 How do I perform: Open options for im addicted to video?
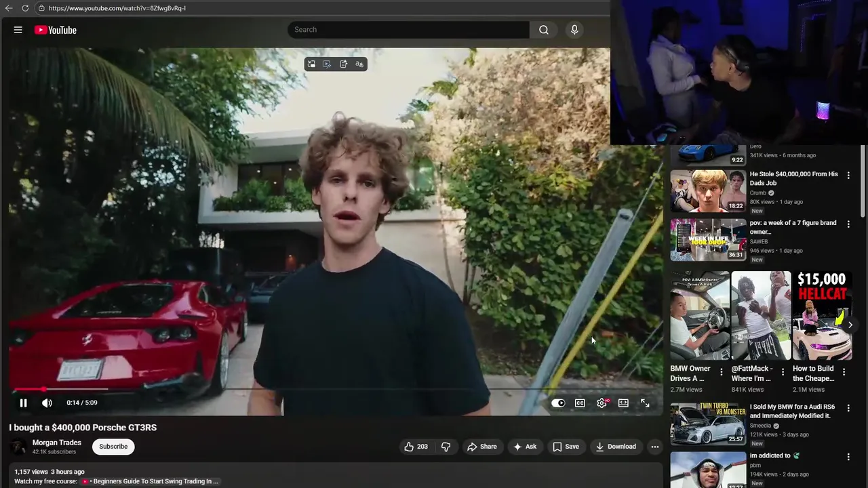tap(848, 457)
